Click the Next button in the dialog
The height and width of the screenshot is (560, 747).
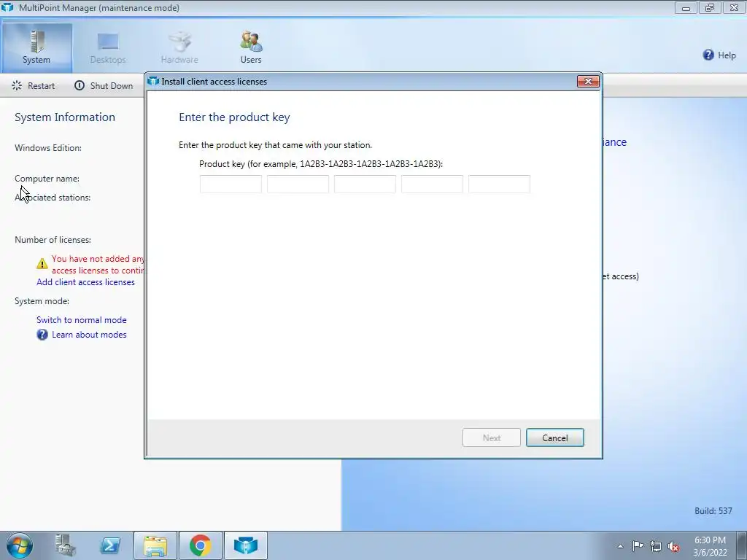[491, 437]
